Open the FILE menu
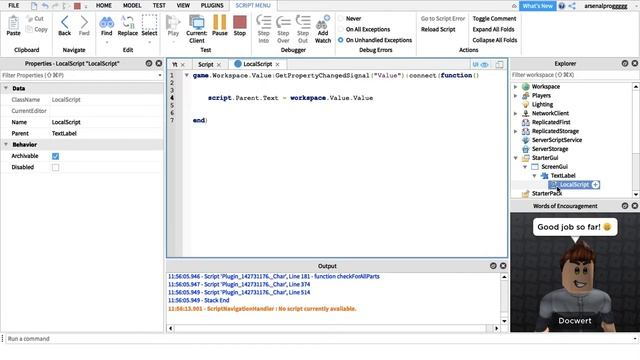 (x=13, y=5)
